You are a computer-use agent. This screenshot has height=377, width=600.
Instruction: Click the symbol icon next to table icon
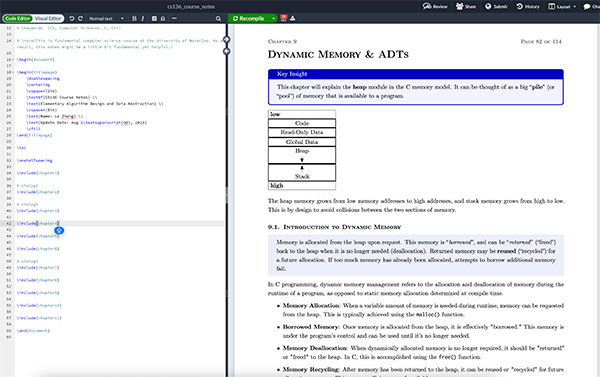point(163,18)
